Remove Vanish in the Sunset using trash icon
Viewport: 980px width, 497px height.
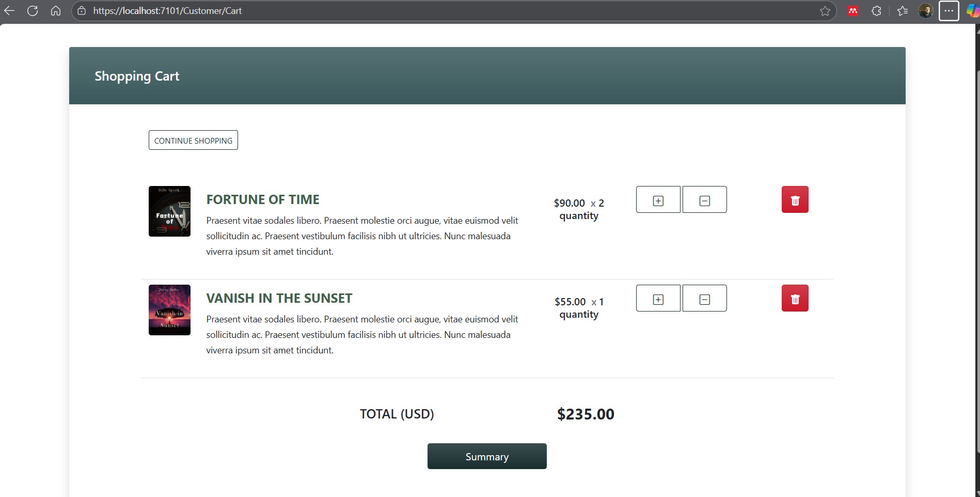pos(795,299)
